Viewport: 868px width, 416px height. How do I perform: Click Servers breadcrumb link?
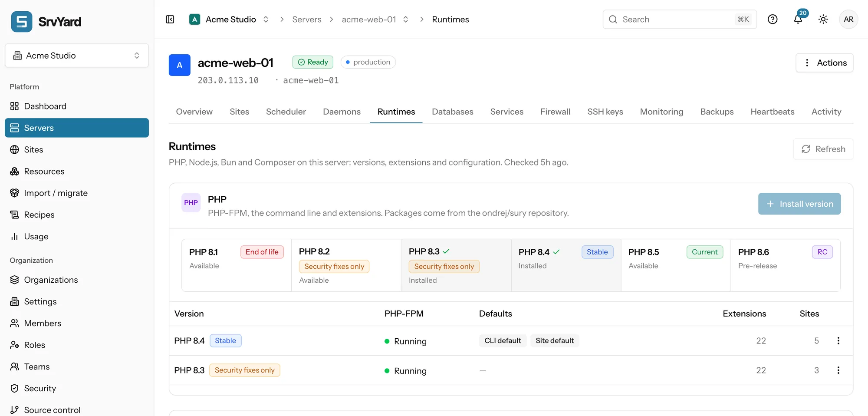[x=307, y=20]
